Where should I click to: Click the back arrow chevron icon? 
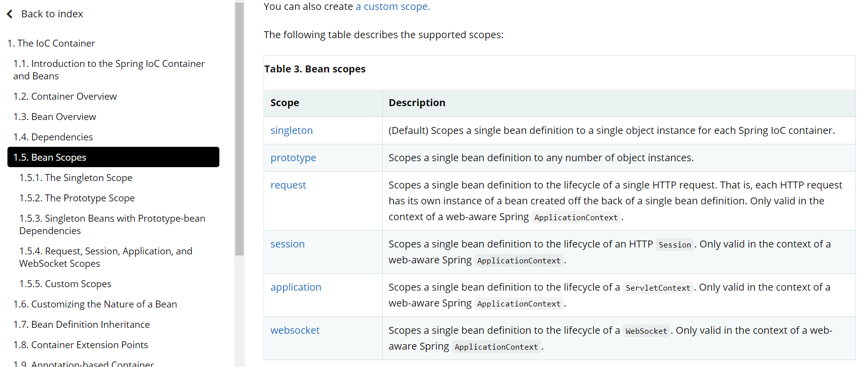pos(10,14)
